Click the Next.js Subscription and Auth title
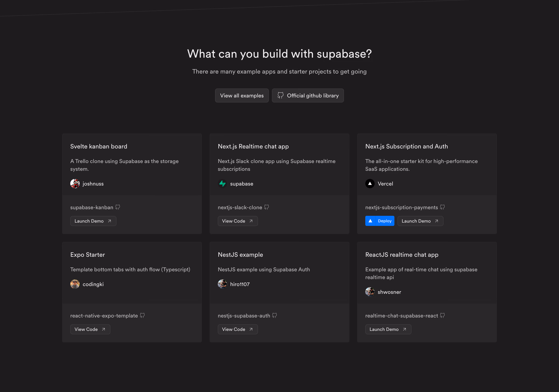Image resolution: width=559 pixels, height=392 pixels. coord(406,146)
